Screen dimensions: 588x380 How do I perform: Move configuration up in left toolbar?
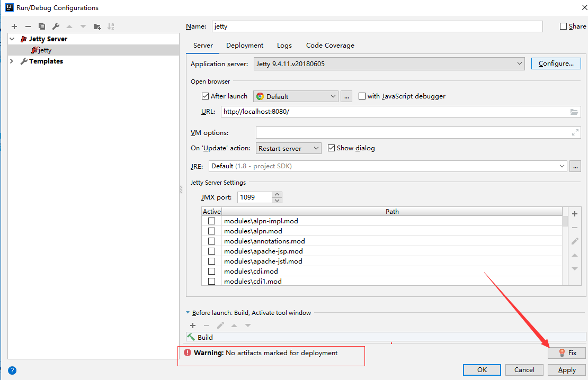pos(69,26)
